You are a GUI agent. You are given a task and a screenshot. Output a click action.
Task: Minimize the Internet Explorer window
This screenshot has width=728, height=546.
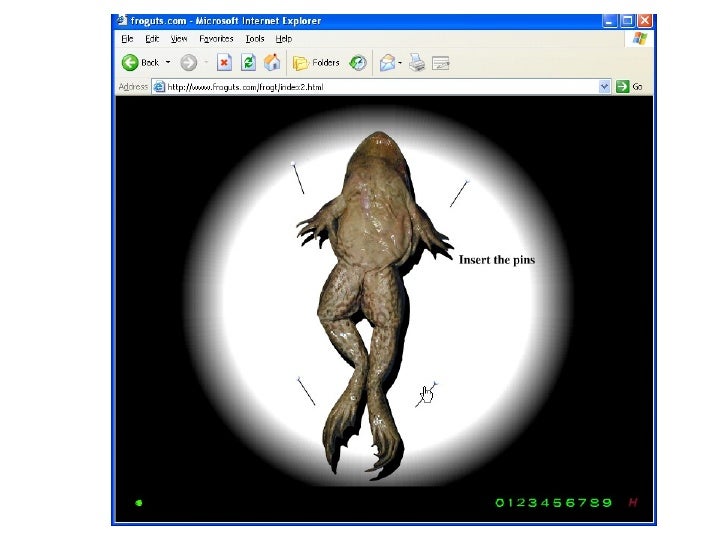coord(610,21)
